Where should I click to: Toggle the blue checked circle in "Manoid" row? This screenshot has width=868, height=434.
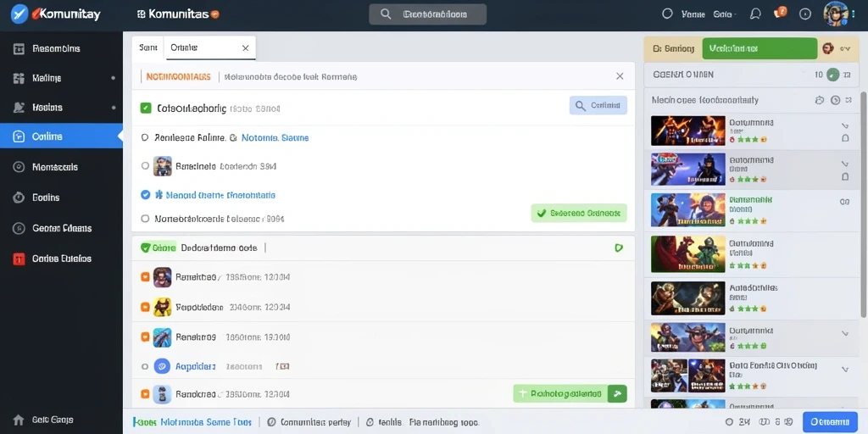click(146, 195)
